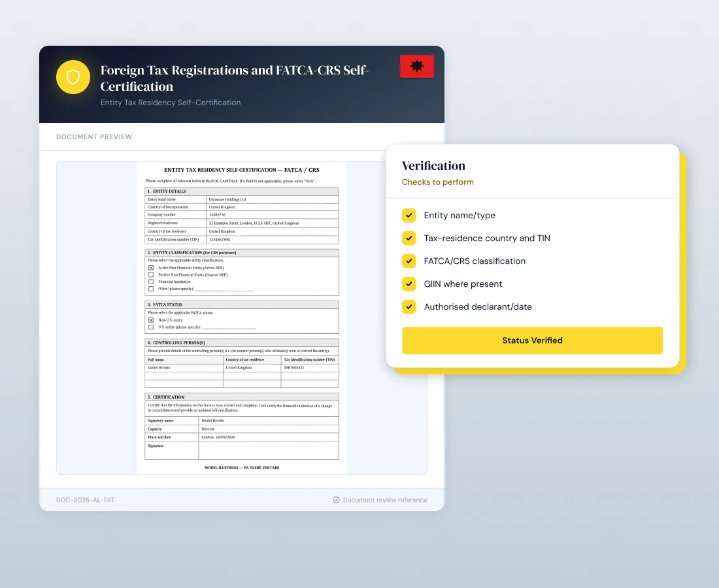Screen dimensions: 719x588
Task: Toggle the FATCA/CRS classification checkbox
Action: [x=409, y=261]
